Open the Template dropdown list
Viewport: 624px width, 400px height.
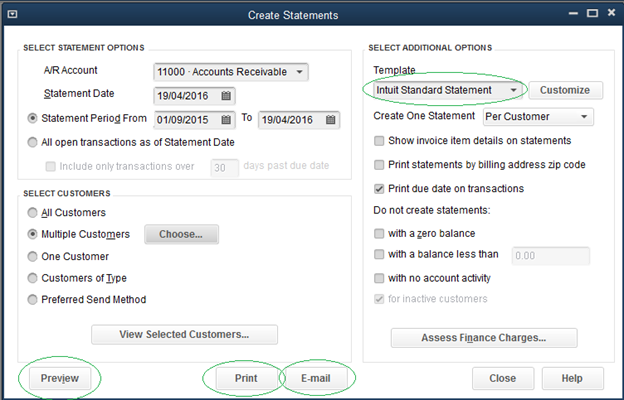click(x=514, y=90)
